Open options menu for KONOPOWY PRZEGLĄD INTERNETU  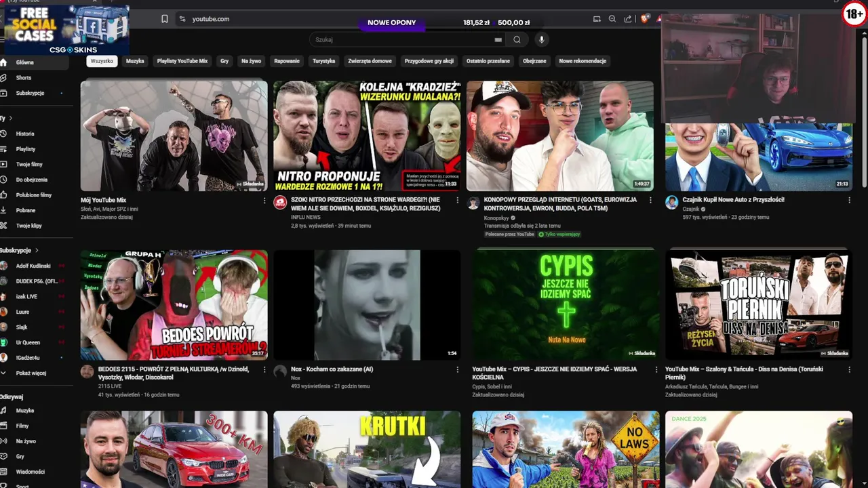(650, 201)
